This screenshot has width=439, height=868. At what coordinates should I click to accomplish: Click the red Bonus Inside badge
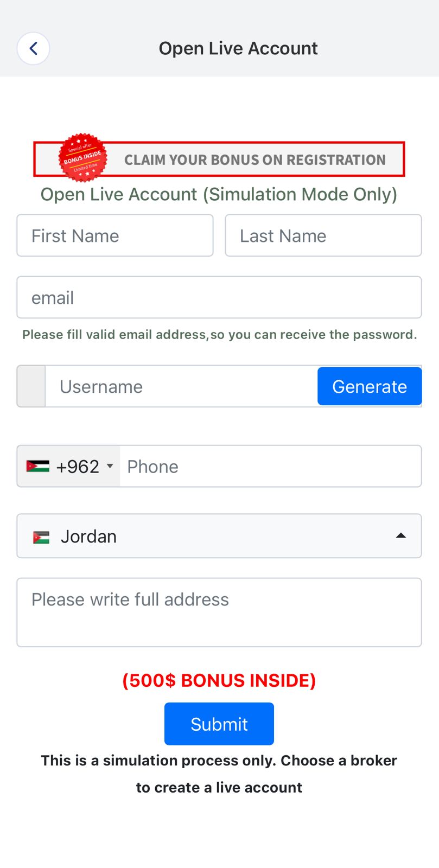82,158
